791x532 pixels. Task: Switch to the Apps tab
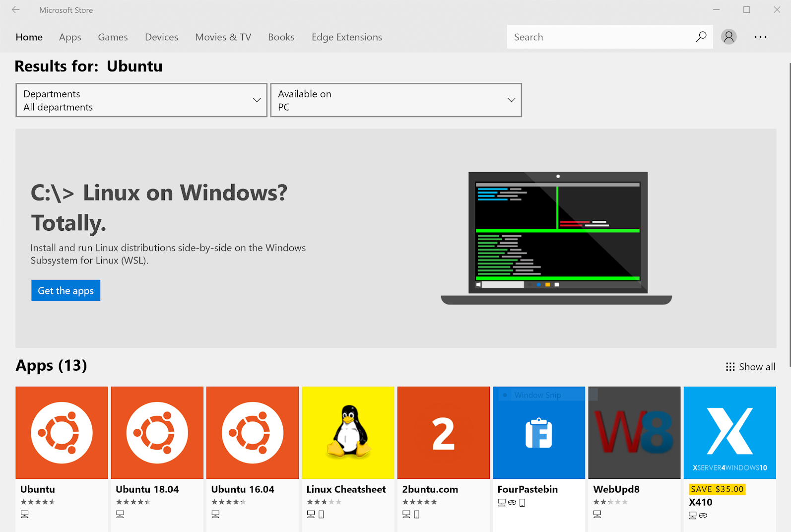tap(70, 37)
